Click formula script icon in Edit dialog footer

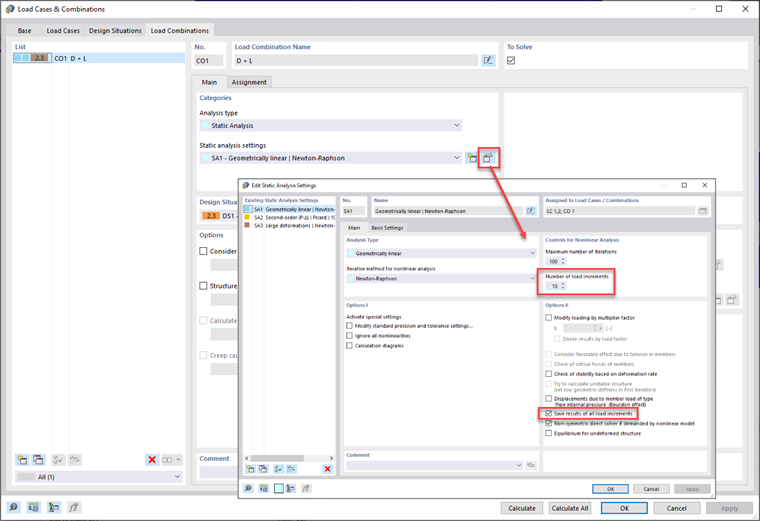(x=306, y=489)
